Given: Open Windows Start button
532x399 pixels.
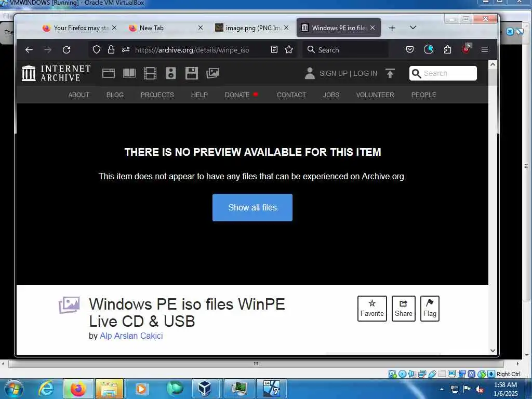Looking at the screenshot, I should [x=13, y=389].
